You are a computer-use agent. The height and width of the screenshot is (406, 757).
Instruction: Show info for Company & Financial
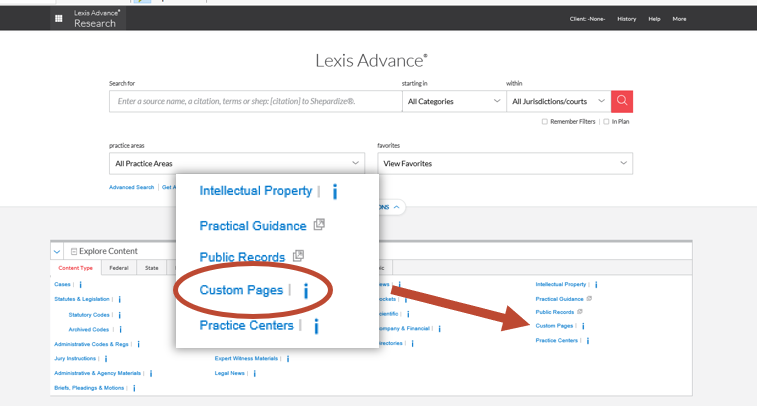439,329
